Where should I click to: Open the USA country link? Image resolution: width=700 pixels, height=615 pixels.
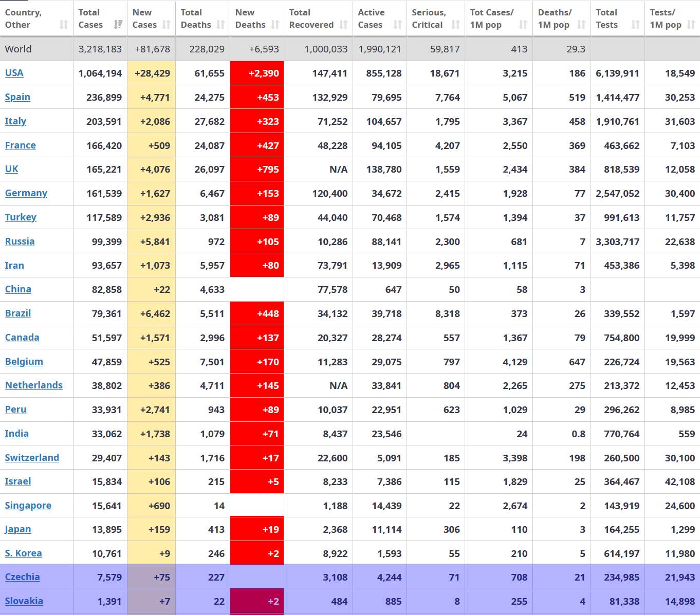[x=14, y=73]
